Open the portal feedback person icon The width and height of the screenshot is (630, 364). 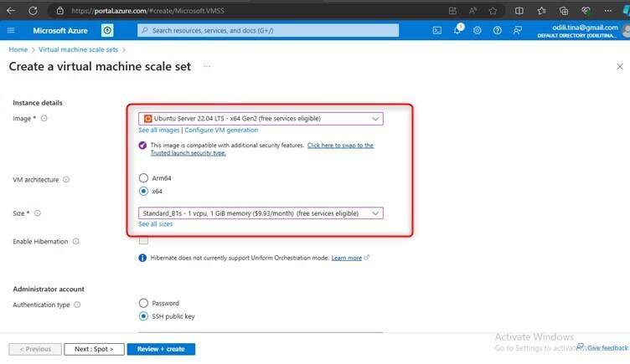pos(518,30)
